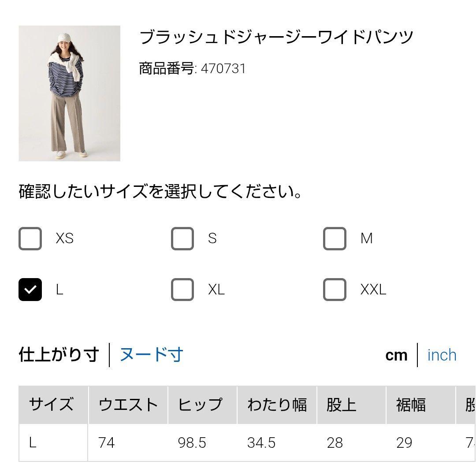The height and width of the screenshot is (476, 476).
Task: Uncheck the L size checkbox
Action: (30, 290)
